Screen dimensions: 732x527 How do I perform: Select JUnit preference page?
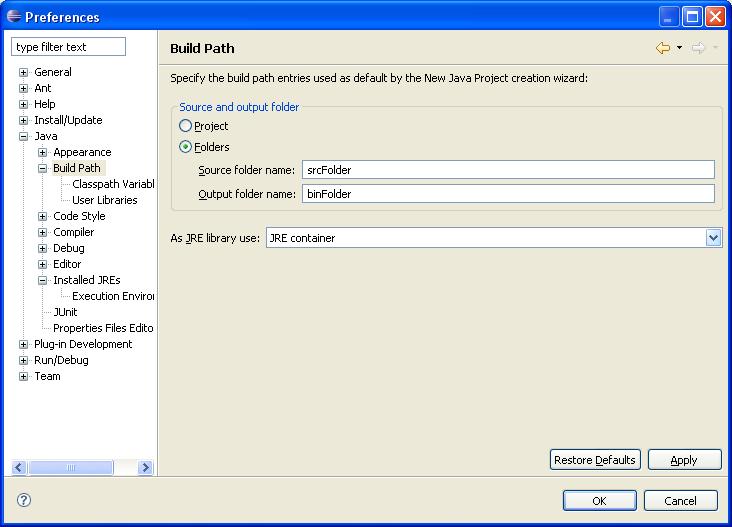pyautogui.click(x=65, y=312)
